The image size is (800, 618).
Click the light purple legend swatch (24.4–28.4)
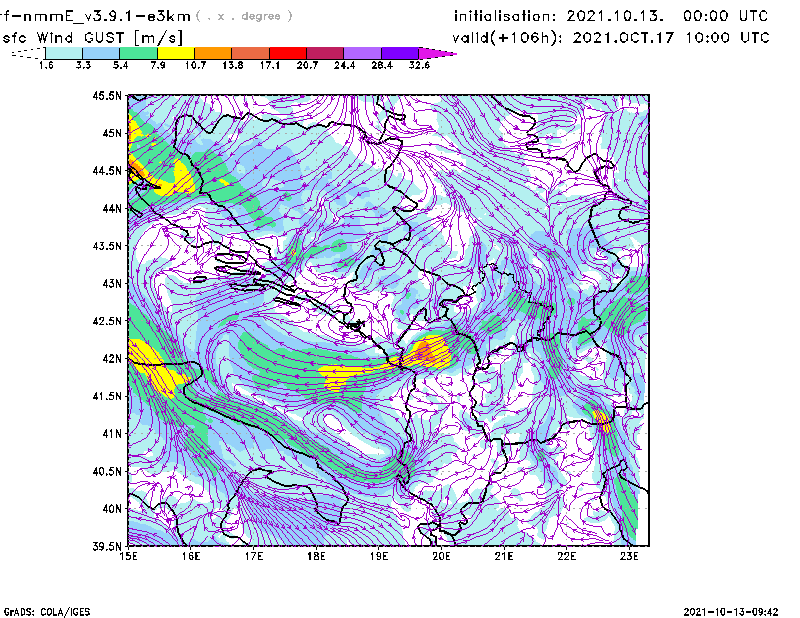click(363, 53)
